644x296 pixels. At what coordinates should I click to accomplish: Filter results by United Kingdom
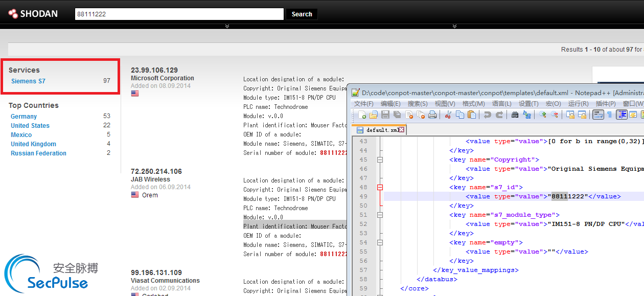click(33, 144)
